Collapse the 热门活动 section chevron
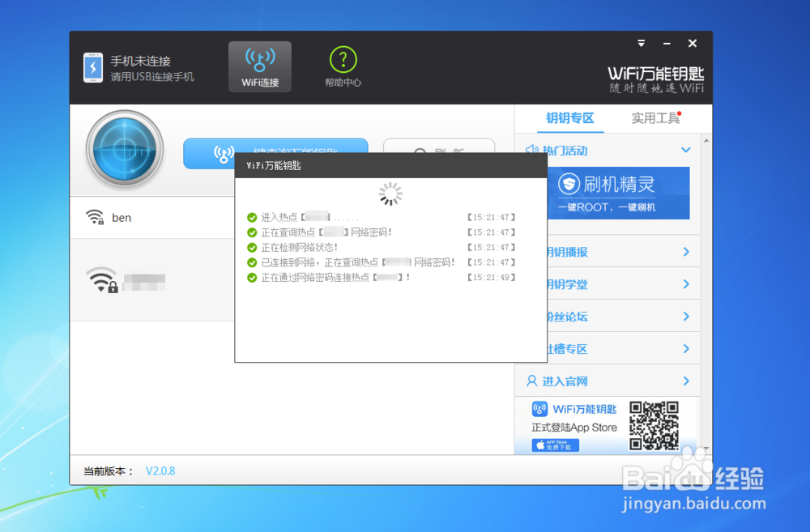The width and height of the screenshot is (810, 532). [686, 150]
